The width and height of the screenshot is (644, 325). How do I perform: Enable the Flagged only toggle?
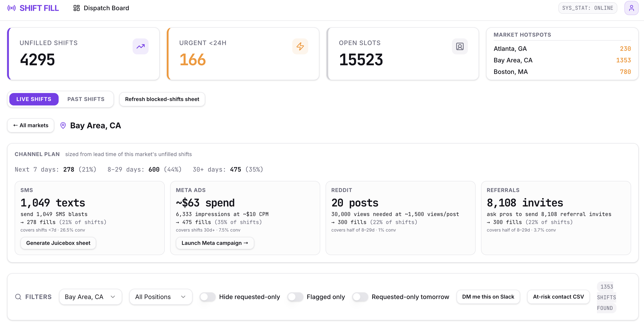[295, 297]
